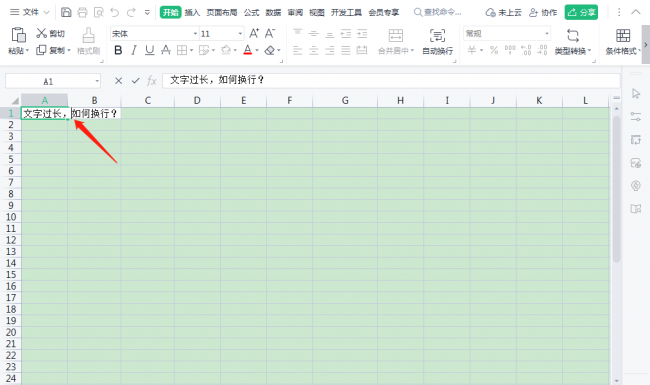The width and height of the screenshot is (650, 385).
Task: Redo the last action
Action: [131, 12]
